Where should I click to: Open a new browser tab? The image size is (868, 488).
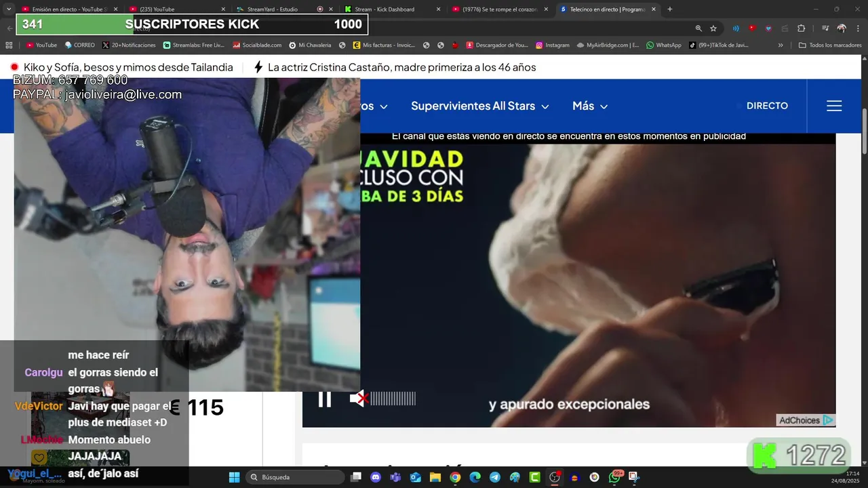point(670,9)
